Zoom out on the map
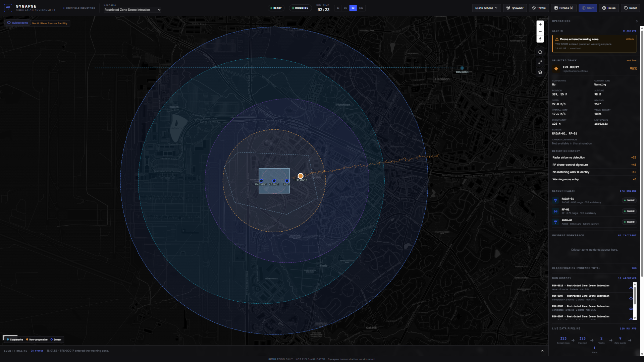 (x=540, y=32)
